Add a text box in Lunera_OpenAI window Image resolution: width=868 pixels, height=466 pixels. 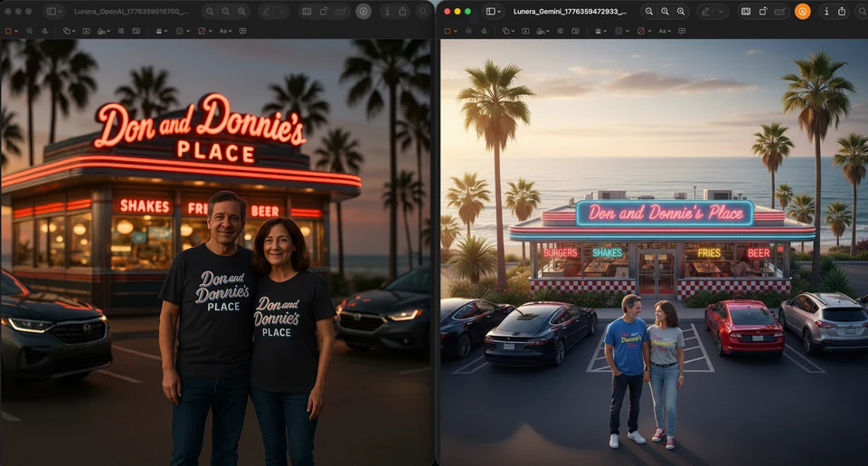coord(87,31)
